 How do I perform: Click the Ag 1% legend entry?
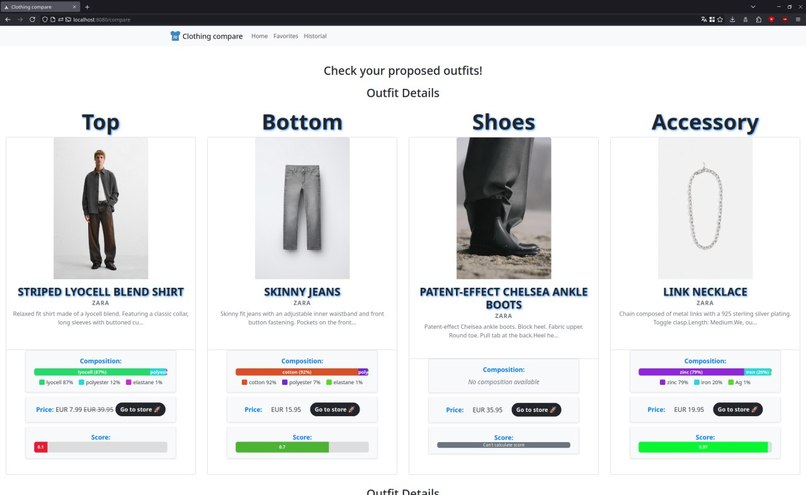click(739, 382)
